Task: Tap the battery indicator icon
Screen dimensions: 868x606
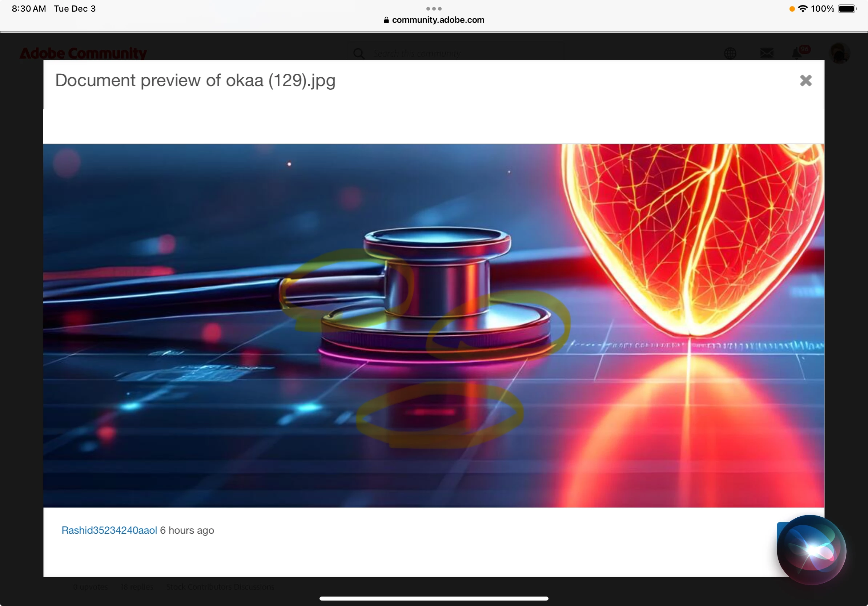Action: tap(847, 9)
